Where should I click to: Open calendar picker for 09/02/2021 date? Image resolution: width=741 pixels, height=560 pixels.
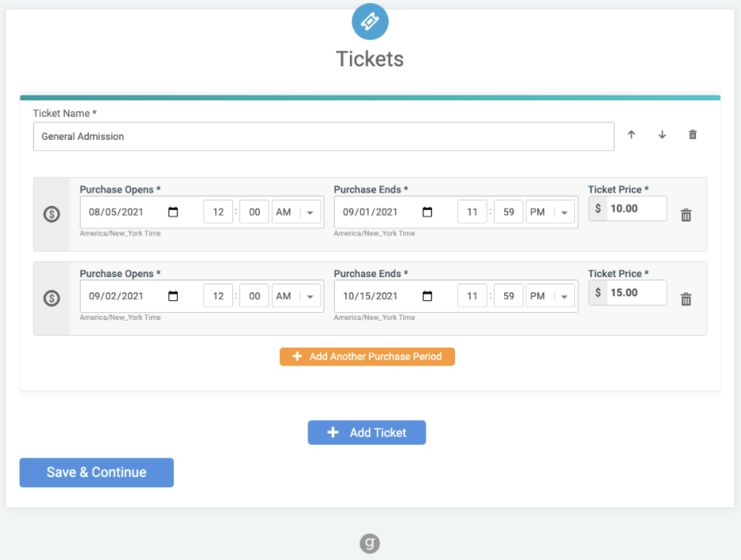tap(173, 296)
